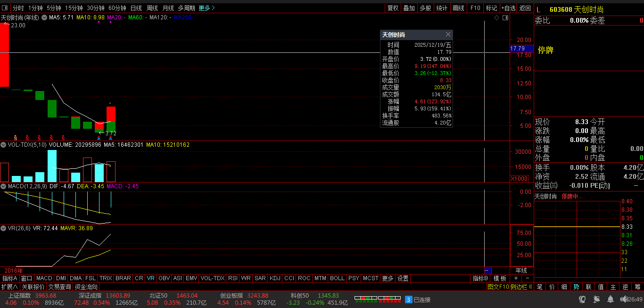The height and width of the screenshot is (308, 644).
Task: Open the 图文F10 info page
Action: [498, 287]
